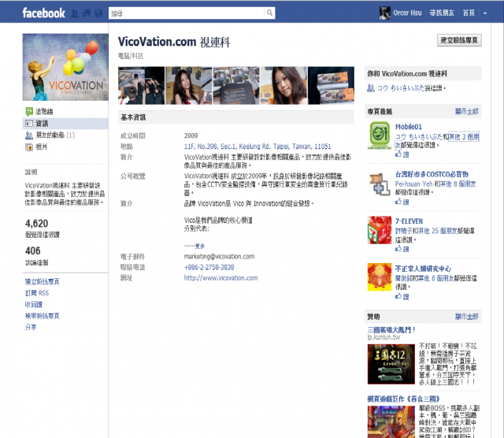Open the second photo thumbnail of the woman in white

coord(189,86)
